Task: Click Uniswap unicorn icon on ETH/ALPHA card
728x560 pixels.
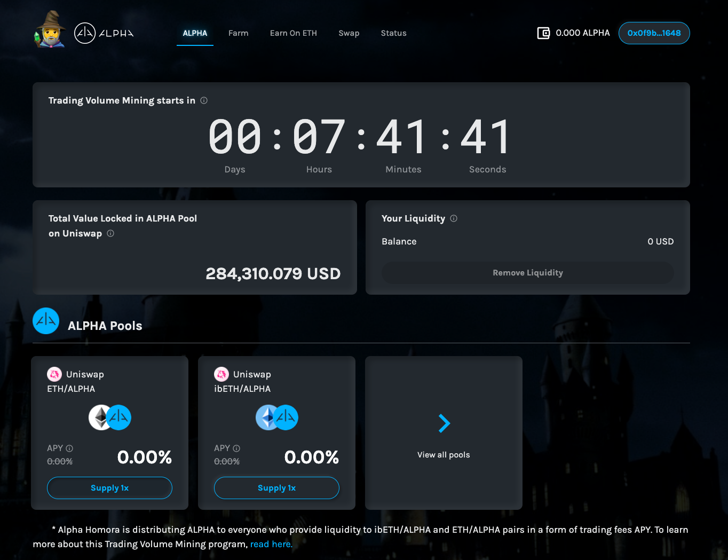Action: (x=54, y=374)
